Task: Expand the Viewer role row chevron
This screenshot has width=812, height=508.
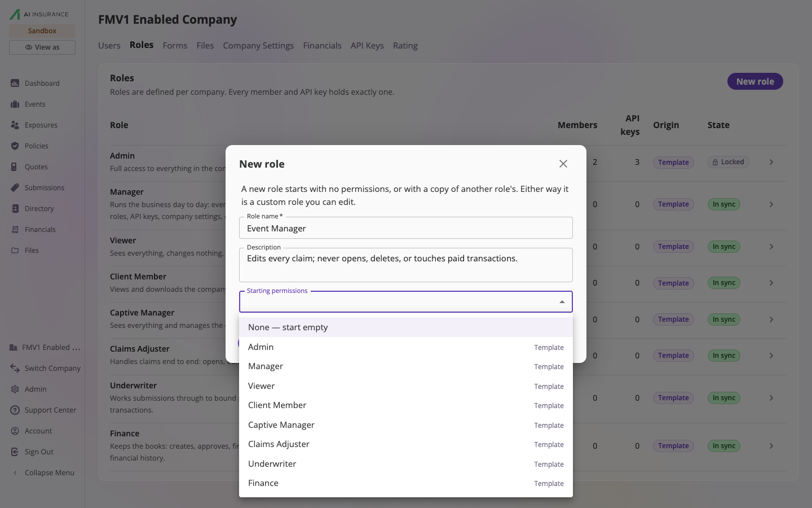Action: [x=771, y=247]
